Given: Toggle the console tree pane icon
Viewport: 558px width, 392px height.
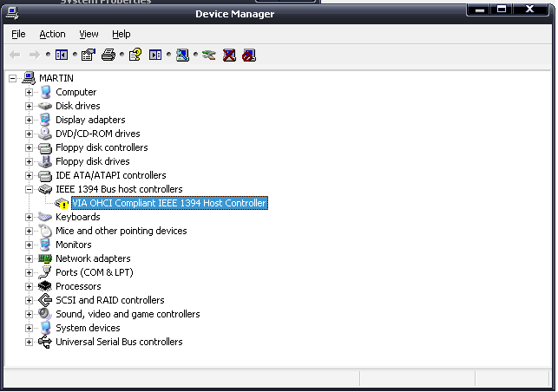Looking at the screenshot, I should [x=62, y=55].
